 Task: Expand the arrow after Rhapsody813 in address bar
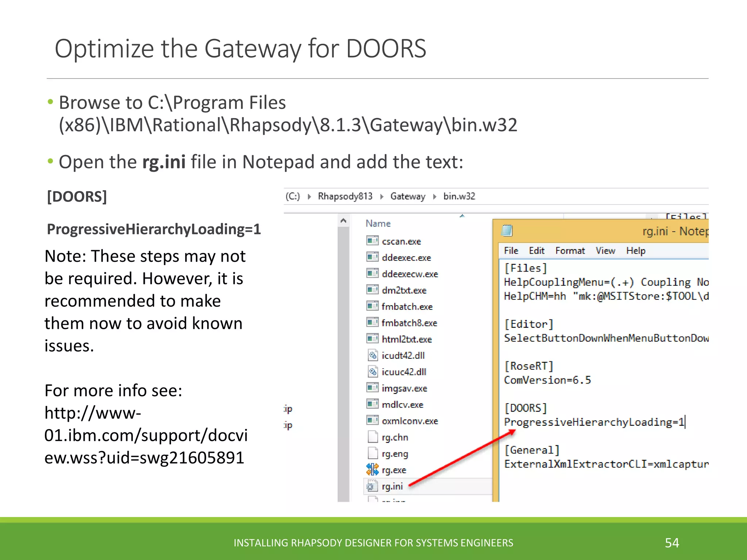pos(382,197)
